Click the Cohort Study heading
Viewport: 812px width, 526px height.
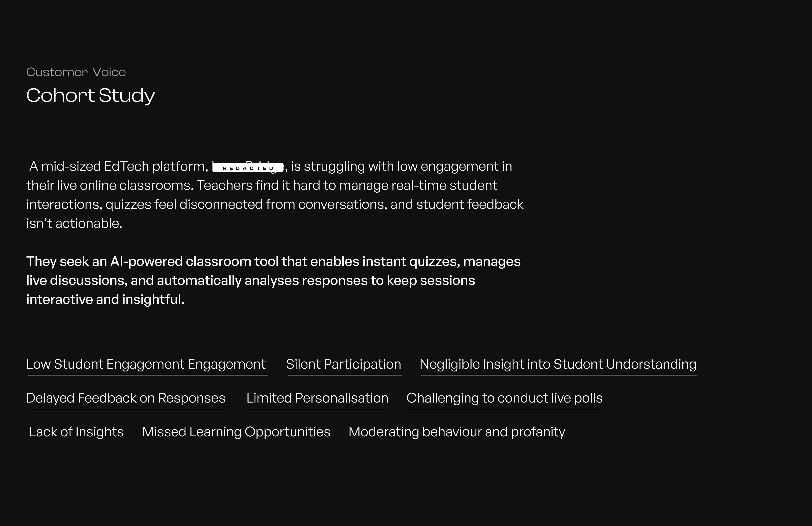coord(91,96)
